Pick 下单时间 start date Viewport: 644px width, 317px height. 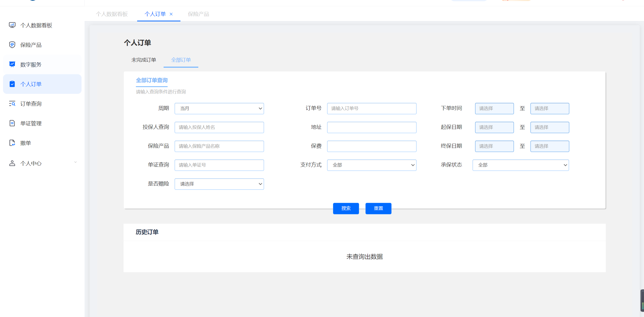tap(494, 108)
